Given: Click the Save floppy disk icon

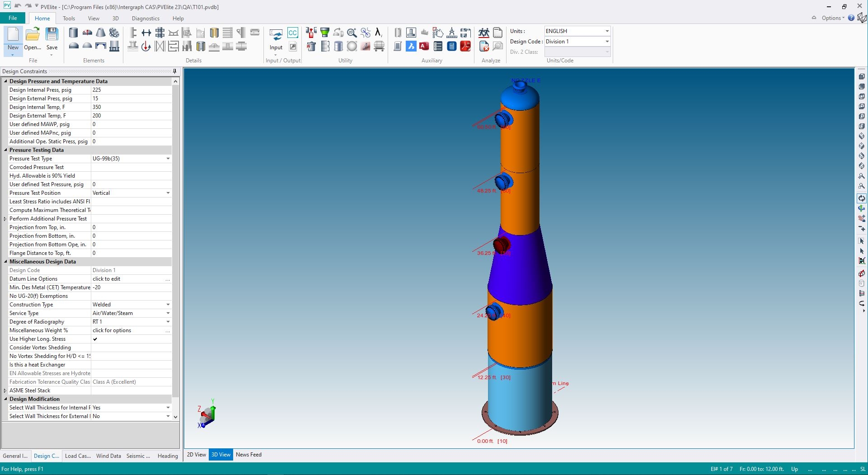Looking at the screenshot, I should coord(52,34).
